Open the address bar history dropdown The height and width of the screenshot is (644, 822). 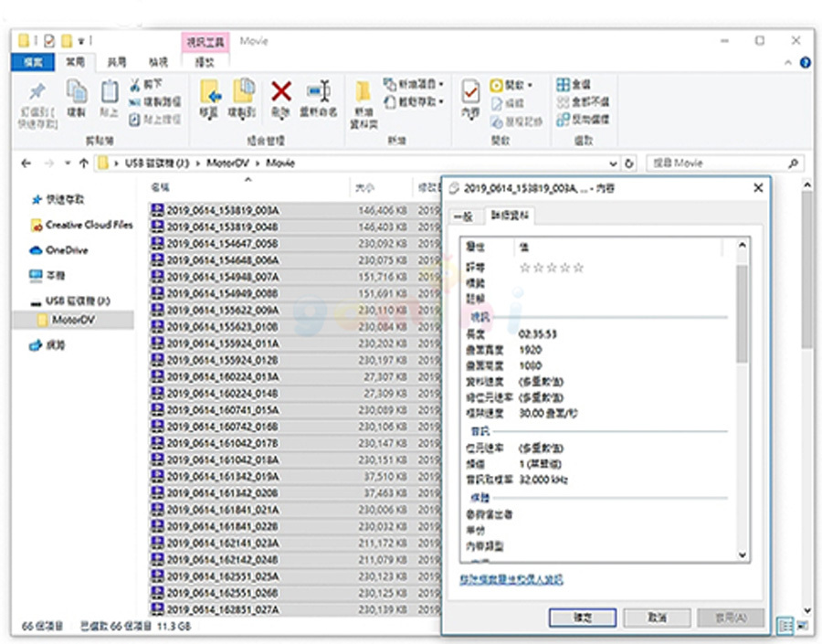pyautogui.click(x=613, y=164)
